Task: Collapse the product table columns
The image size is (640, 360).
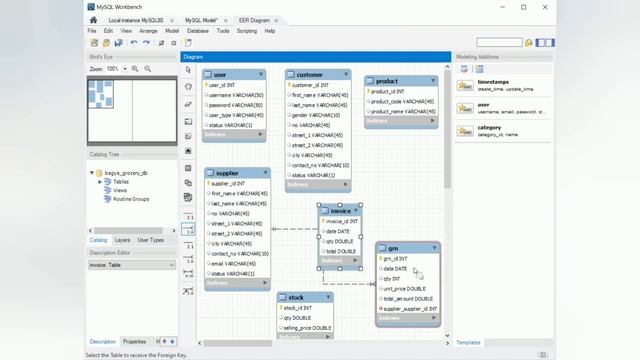Action: 433,81
